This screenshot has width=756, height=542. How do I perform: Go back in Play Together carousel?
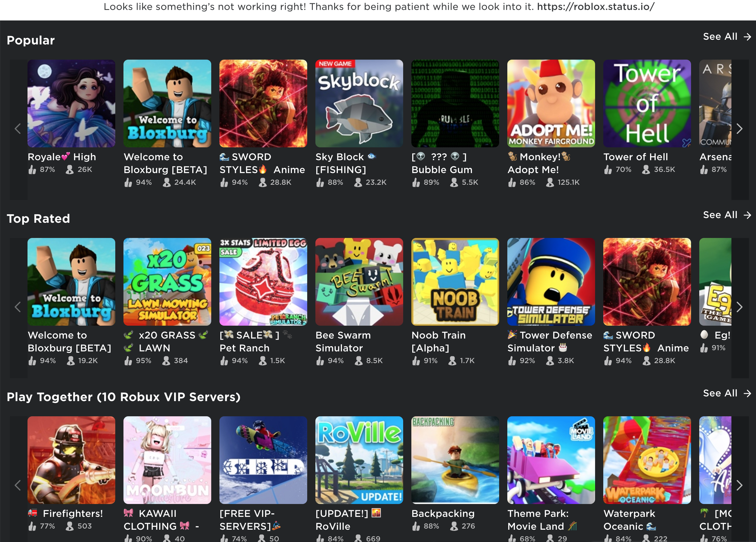coord(18,485)
